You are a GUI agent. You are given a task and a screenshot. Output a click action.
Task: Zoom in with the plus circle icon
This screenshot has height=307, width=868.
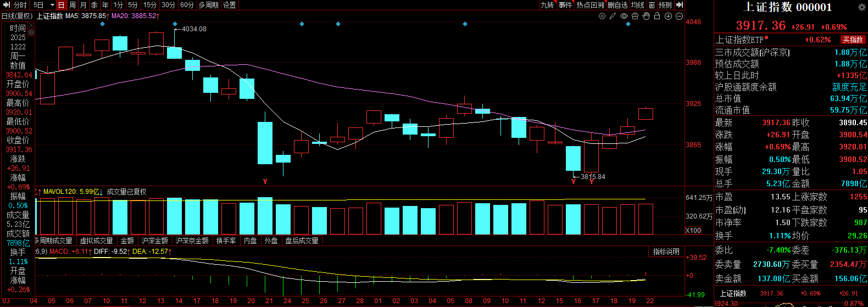669,16
